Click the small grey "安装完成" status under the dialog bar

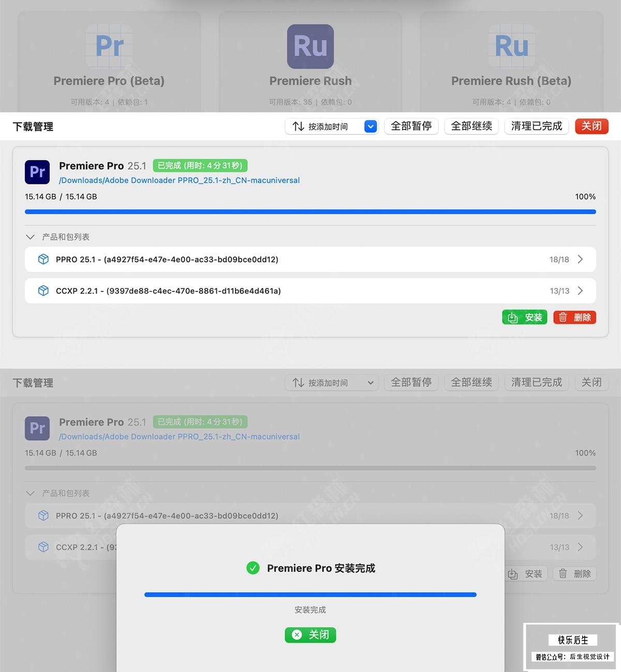tap(310, 610)
